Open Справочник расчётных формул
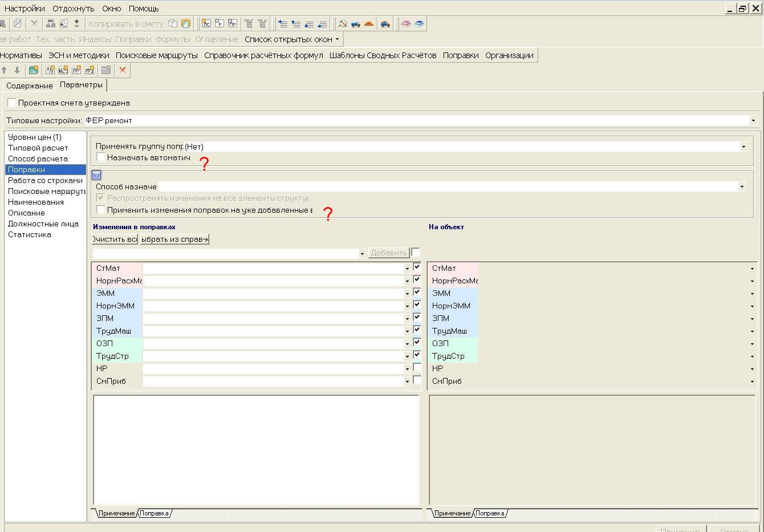Viewport: 764px width, 532px height. (x=263, y=55)
